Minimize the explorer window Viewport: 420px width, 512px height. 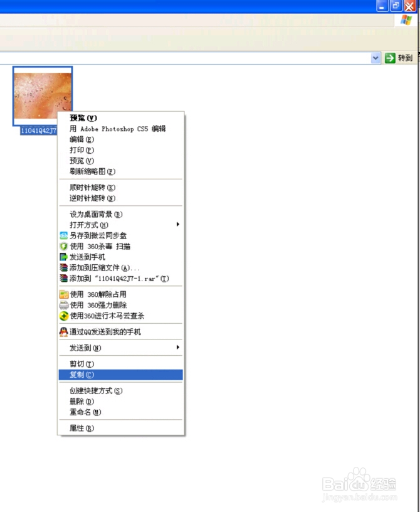[x=382, y=6]
